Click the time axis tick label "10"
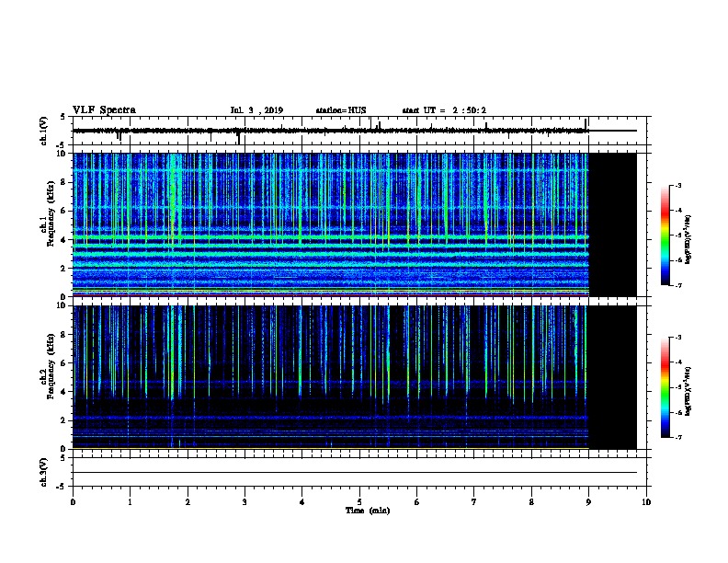This screenshot has width=728, height=563. coord(646,501)
